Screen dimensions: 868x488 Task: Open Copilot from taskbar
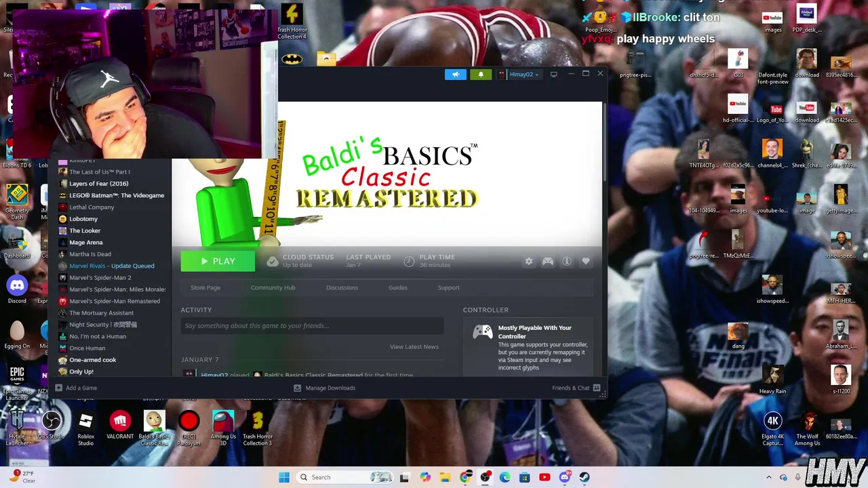425,477
